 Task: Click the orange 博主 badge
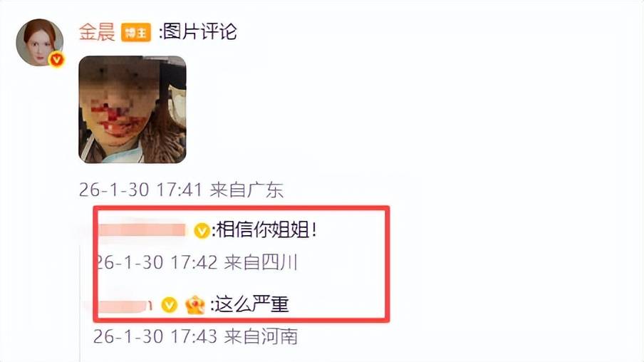tap(136, 32)
